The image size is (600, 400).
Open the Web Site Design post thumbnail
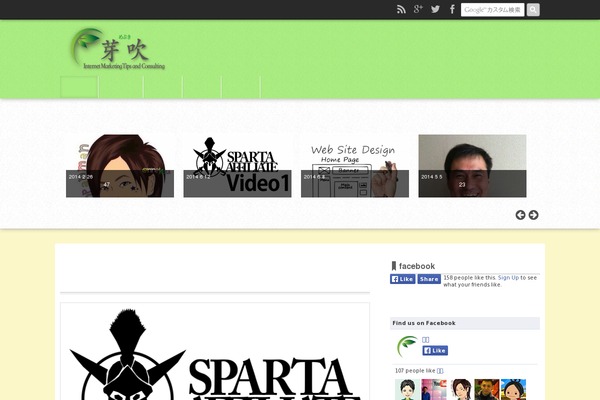[355, 166]
